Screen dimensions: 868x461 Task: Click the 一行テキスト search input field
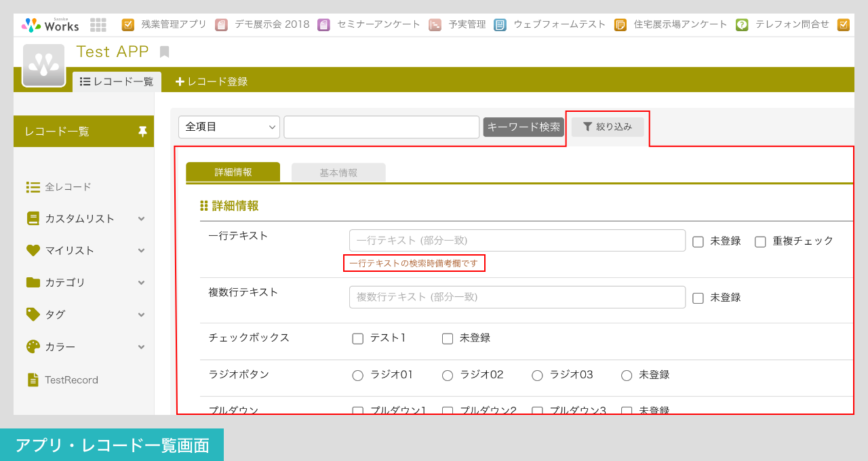click(517, 241)
